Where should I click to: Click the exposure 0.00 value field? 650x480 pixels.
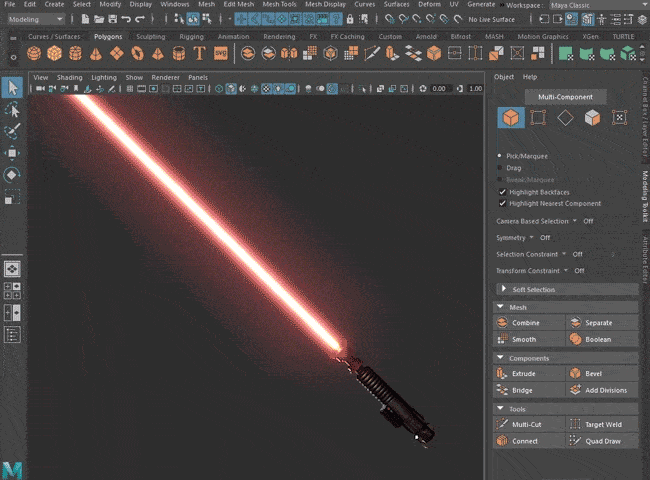(x=439, y=89)
